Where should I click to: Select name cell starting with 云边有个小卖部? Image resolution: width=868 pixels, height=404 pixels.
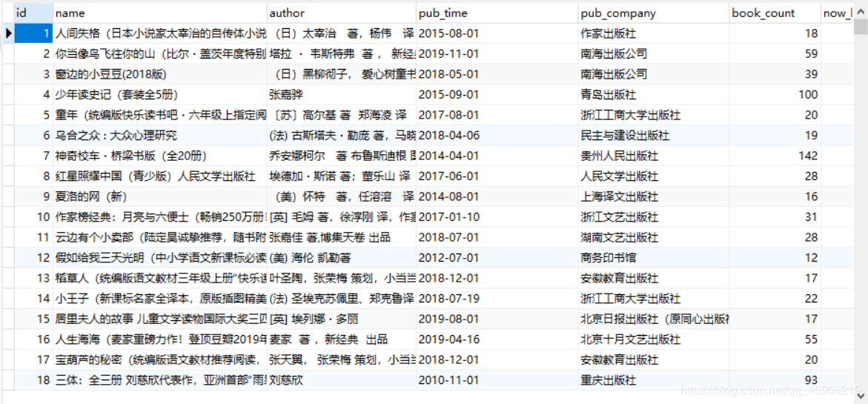[x=160, y=237]
